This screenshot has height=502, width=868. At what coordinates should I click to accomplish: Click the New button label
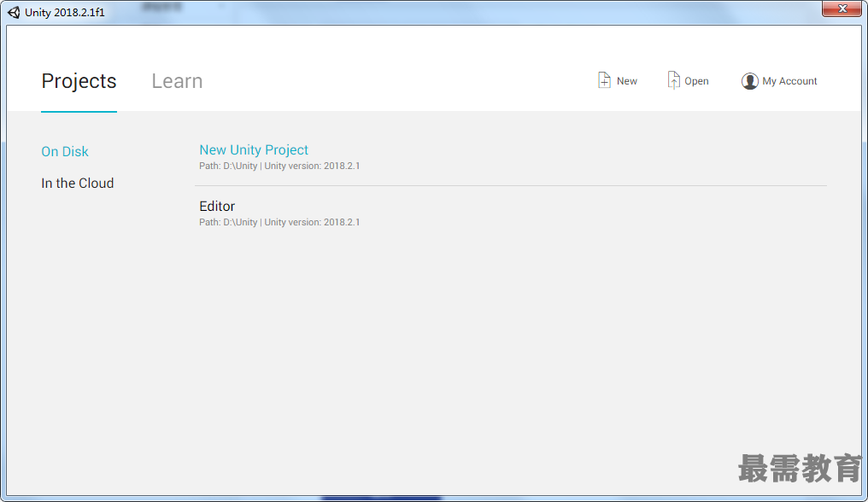626,81
